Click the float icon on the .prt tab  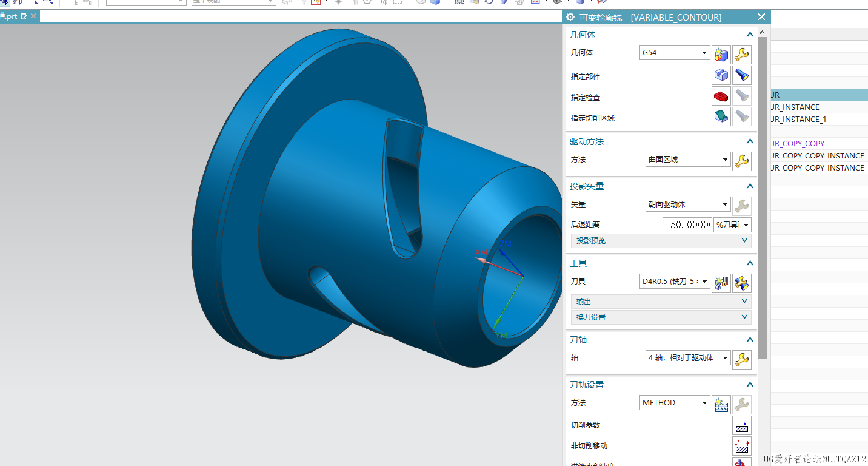24,16
